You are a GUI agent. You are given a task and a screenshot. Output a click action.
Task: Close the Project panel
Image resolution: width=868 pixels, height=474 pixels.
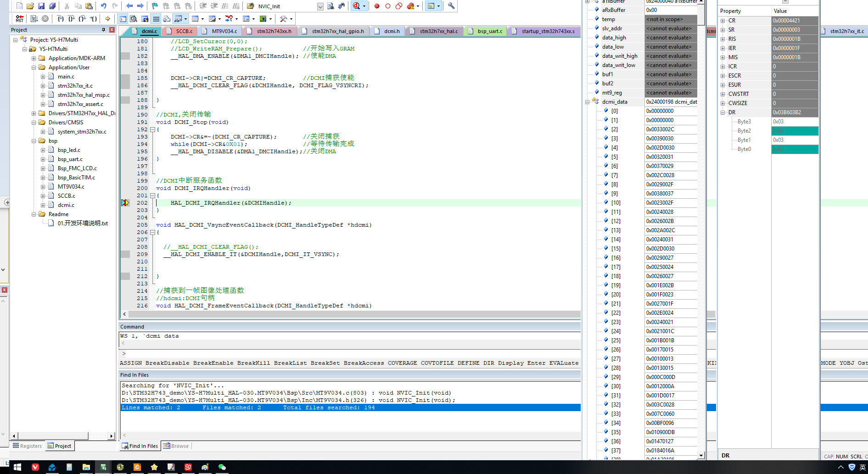112,30
